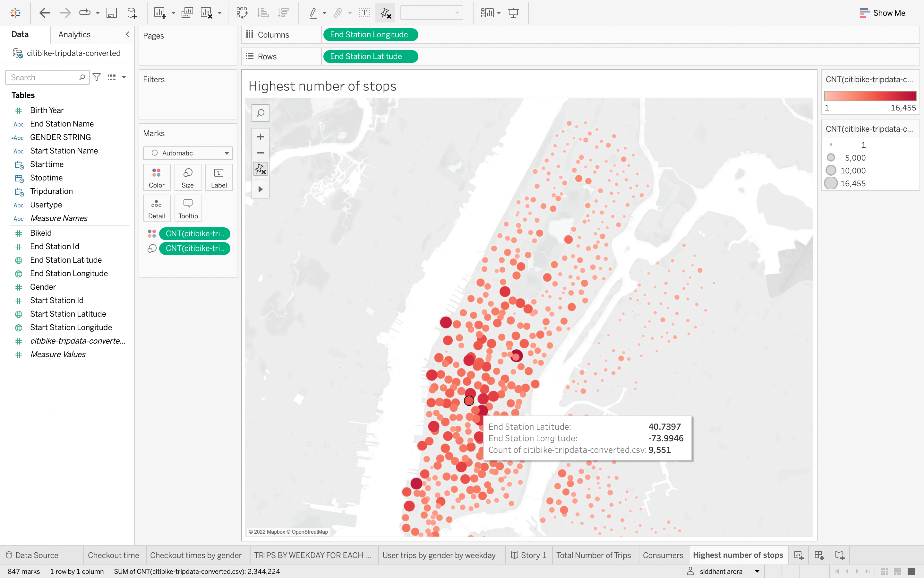Screen dimensions: 924x578
Task: Open the map search magnifier
Action: 261,113
